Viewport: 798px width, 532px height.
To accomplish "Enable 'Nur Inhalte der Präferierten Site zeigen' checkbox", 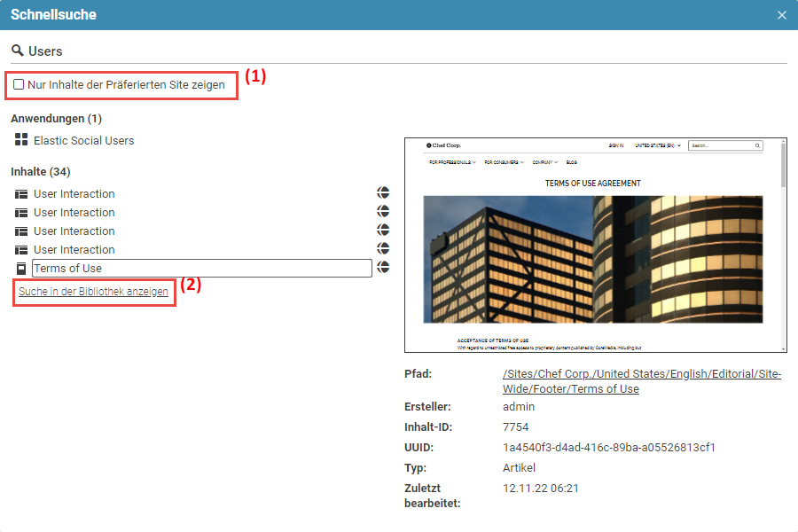I will [19, 85].
